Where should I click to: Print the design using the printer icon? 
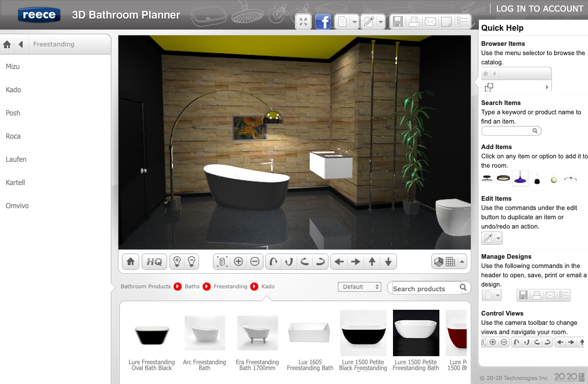414,22
